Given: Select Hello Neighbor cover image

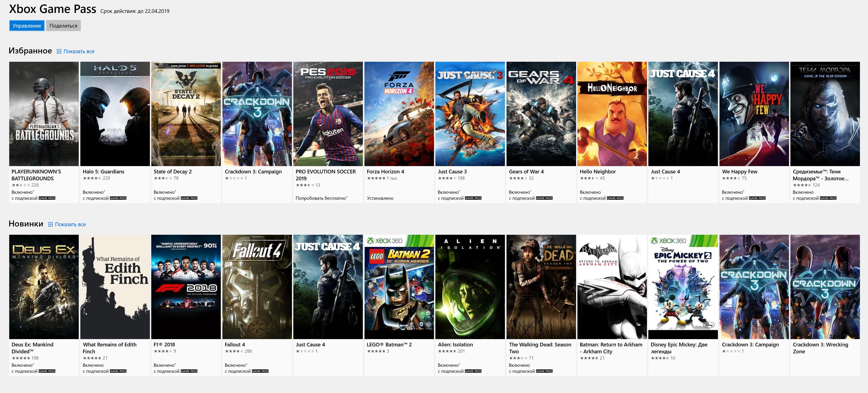Looking at the screenshot, I should (612, 114).
